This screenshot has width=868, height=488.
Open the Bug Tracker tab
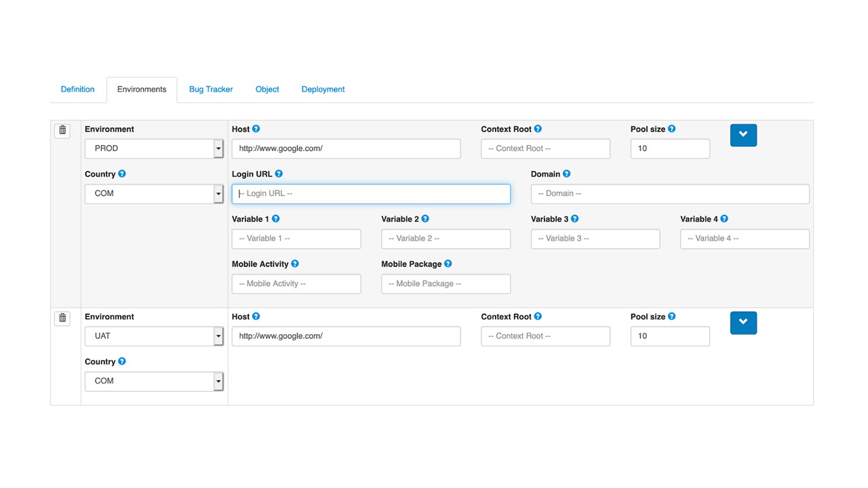[211, 89]
